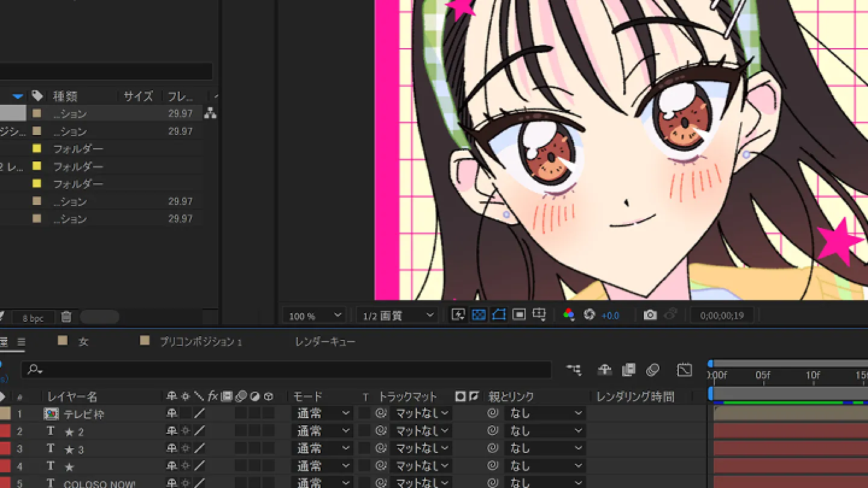Screen dimensions: 868x488
Task: Click the trash icon in the Project panel
Action: point(66,316)
